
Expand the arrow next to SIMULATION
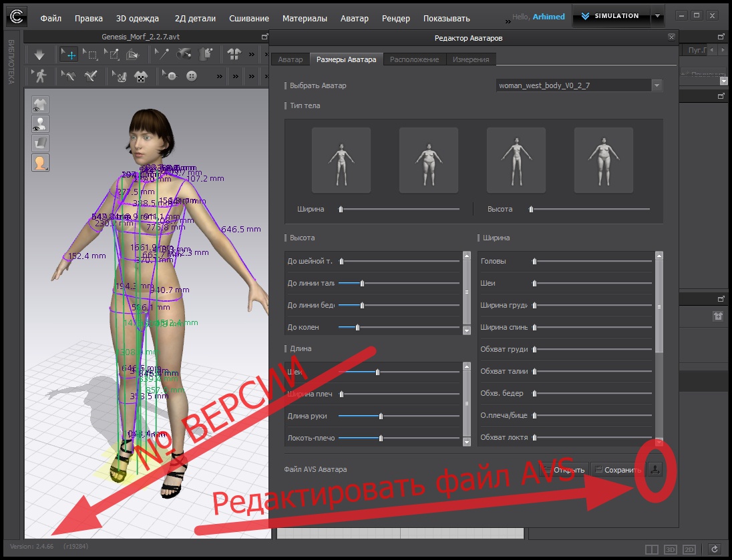tap(657, 16)
